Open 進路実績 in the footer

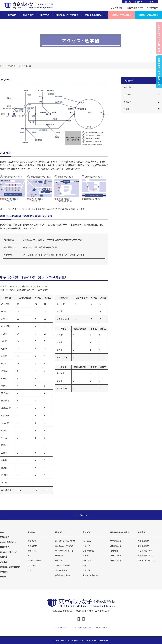(x=114, y=551)
